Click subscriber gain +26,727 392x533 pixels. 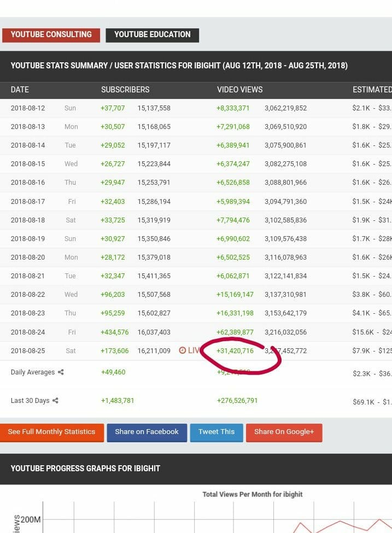pyautogui.click(x=113, y=164)
